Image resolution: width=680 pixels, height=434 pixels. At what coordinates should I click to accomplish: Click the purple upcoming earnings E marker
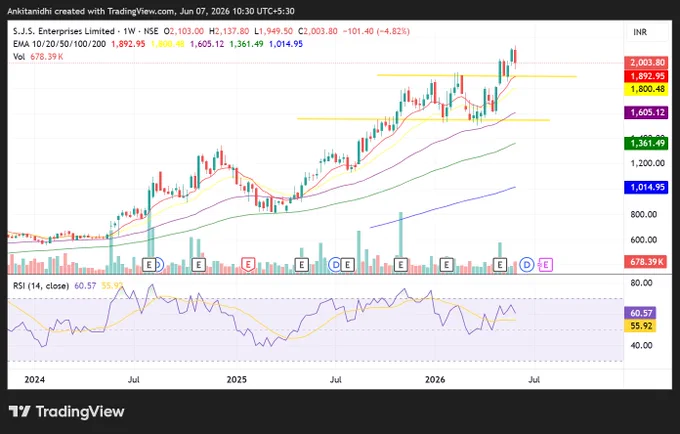click(546, 264)
